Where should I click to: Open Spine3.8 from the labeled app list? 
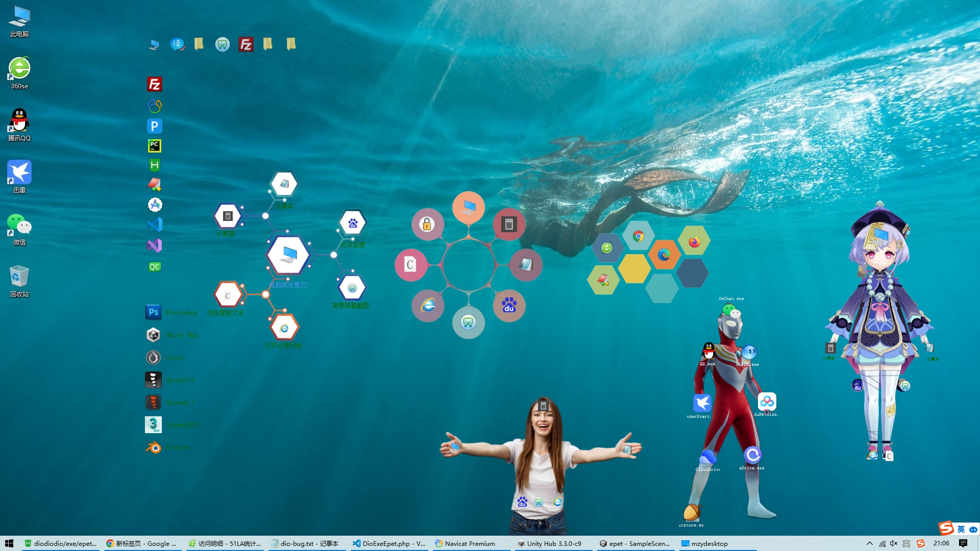[169, 380]
